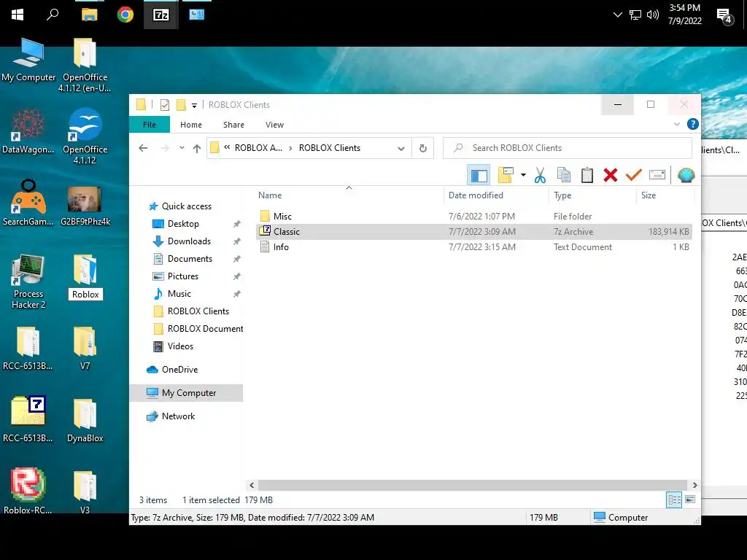The image size is (747, 560).
Task: Click the horizontal scrollbar left arrow
Action: (252, 485)
